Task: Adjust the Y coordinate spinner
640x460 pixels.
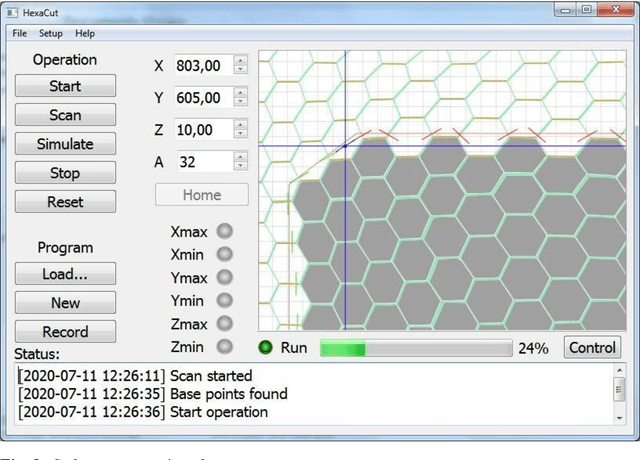Action: 240,98
